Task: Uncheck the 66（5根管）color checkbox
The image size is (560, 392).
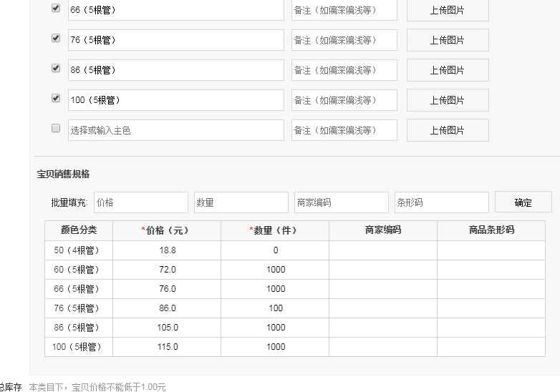Action: 56,9
